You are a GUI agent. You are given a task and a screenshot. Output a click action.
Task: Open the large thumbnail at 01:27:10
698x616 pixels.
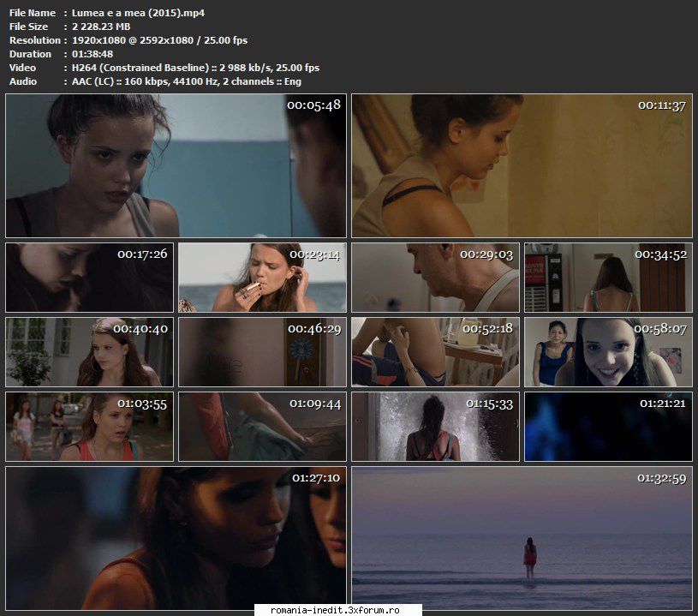176,539
